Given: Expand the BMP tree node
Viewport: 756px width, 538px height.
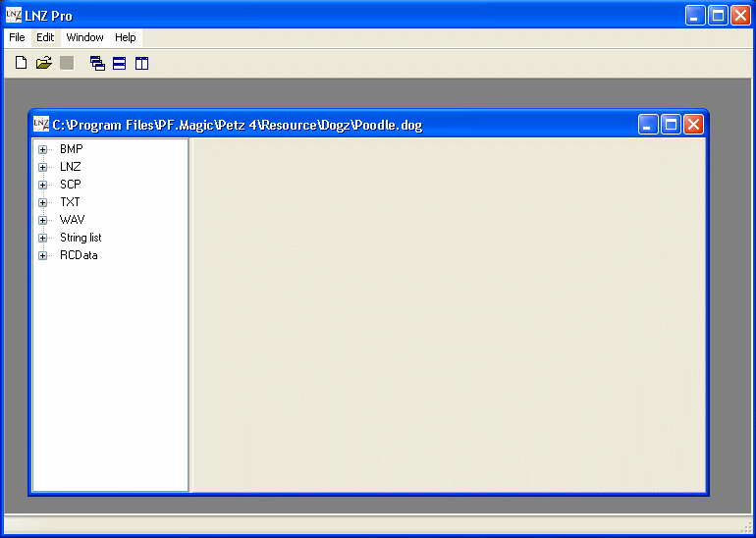Looking at the screenshot, I should (42, 150).
